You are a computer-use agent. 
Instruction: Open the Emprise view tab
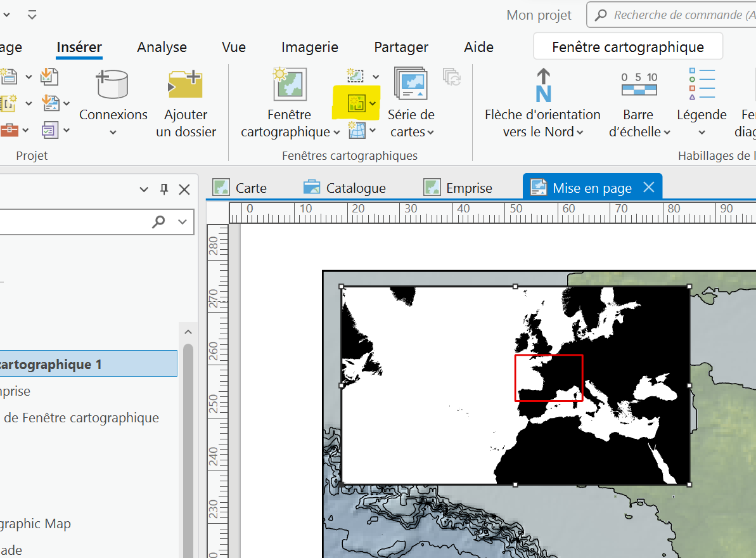(x=468, y=188)
